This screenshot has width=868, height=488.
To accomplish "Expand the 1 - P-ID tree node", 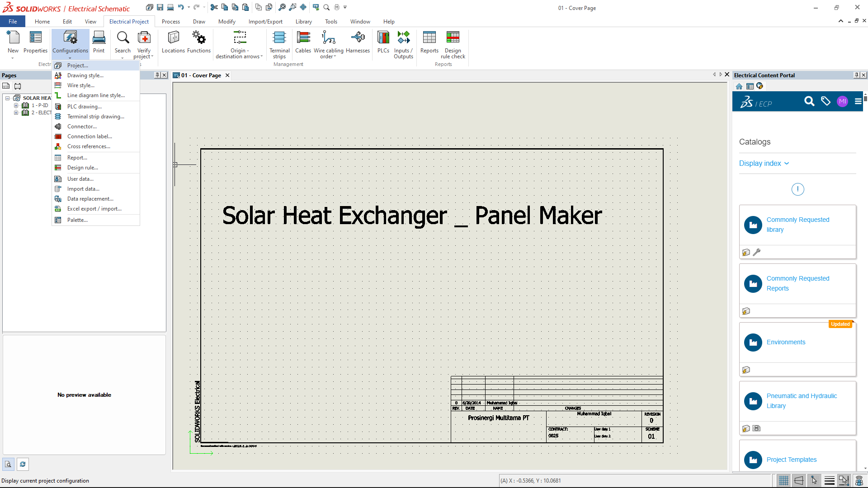I will [x=16, y=105].
